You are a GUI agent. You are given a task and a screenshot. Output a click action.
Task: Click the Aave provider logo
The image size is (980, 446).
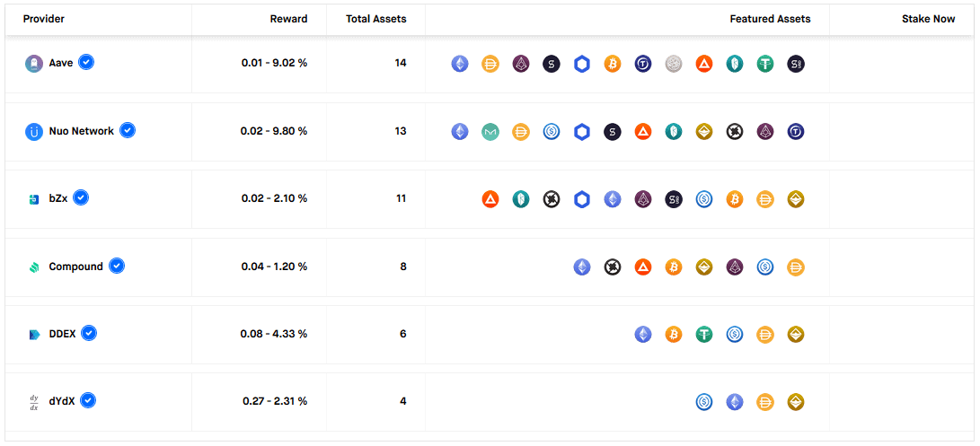click(x=34, y=64)
